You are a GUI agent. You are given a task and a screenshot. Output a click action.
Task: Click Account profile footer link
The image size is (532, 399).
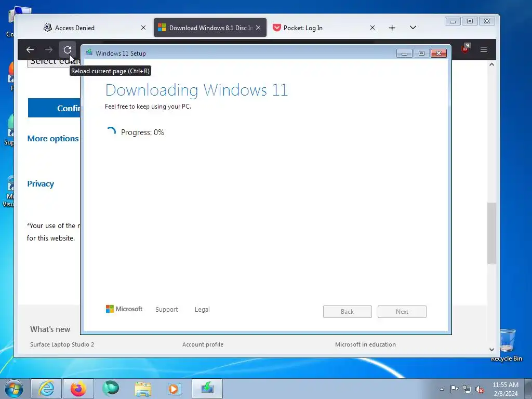[x=203, y=344]
